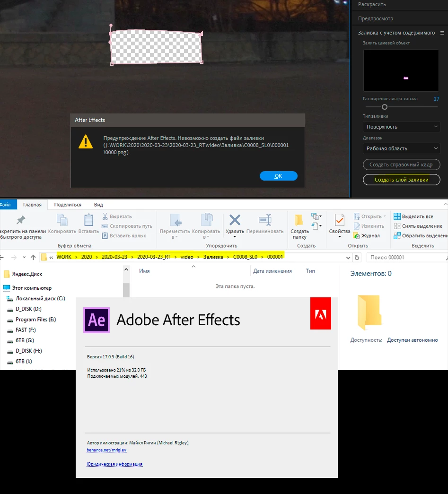Click the refresh icon beside address bar
Viewport: 448px width, 494px height.
(x=357, y=257)
